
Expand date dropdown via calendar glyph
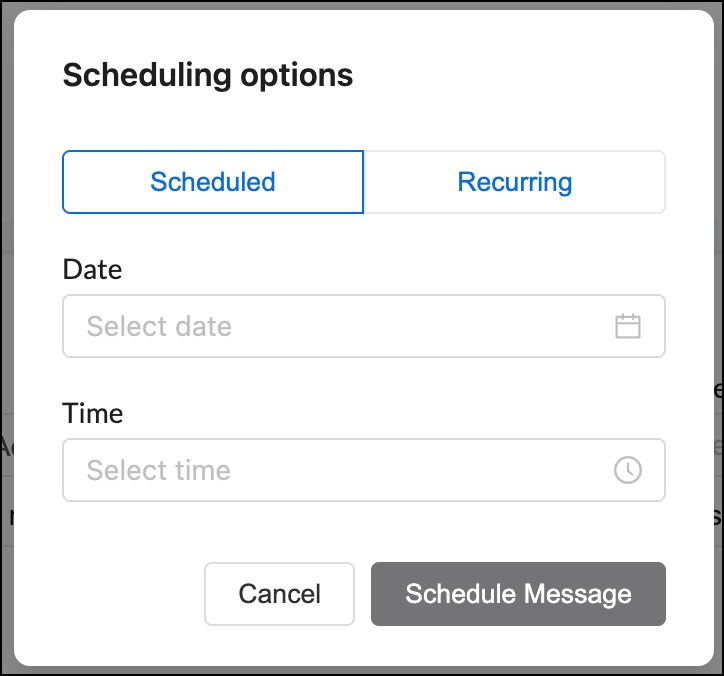coord(627,326)
